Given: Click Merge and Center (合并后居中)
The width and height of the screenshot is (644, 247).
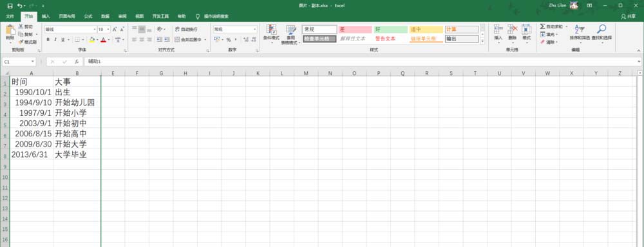Looking at the screenshot, I should coord(189,40).
